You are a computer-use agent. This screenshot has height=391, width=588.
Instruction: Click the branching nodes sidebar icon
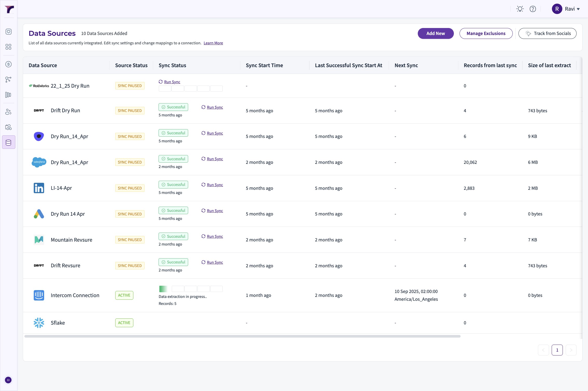[9, 80]
